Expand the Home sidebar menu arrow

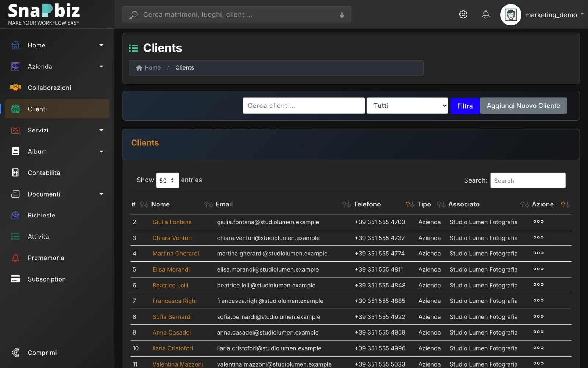[101, 45]
